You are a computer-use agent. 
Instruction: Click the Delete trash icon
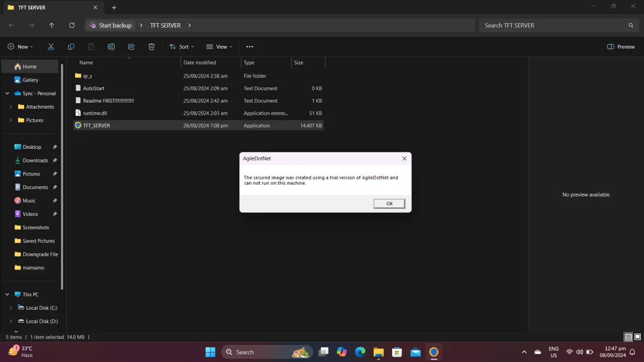[151, 47]
